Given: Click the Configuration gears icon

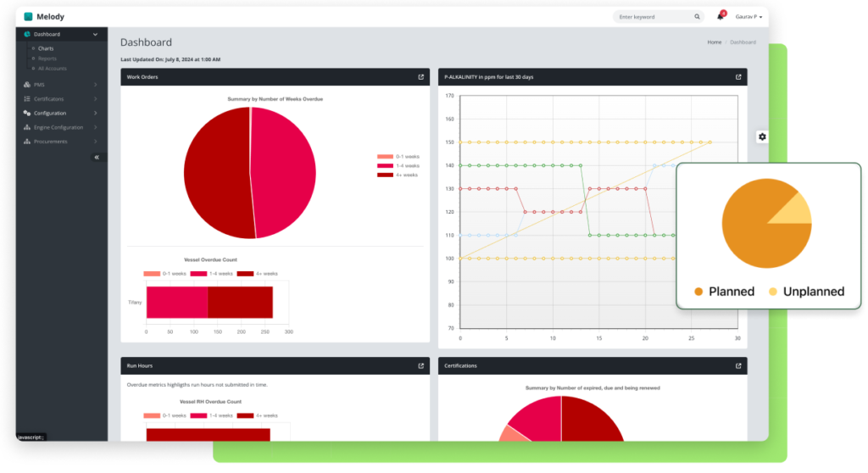Looking at the screenshot, I should (x=26, y=113).
